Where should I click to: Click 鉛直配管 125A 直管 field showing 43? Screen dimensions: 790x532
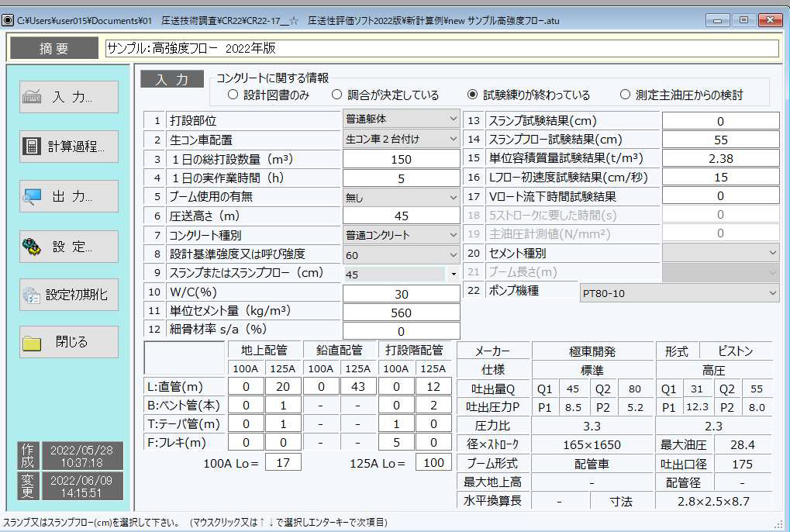(x=358, y=386)
